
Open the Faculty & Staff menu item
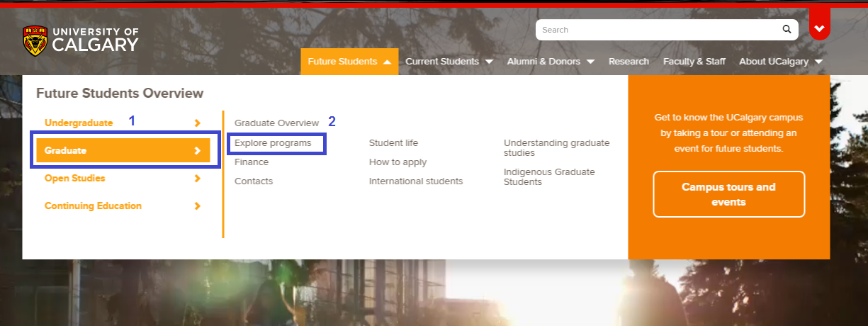[694, 62]
